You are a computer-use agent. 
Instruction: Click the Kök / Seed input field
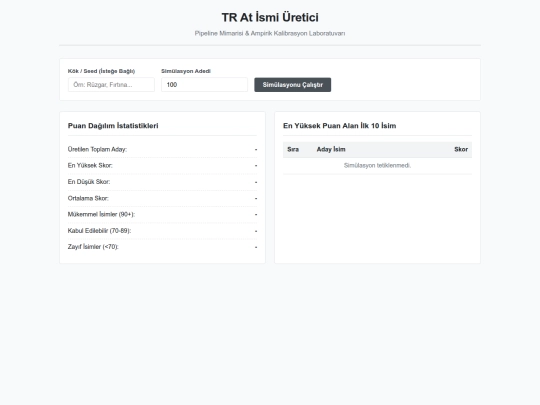111,85
